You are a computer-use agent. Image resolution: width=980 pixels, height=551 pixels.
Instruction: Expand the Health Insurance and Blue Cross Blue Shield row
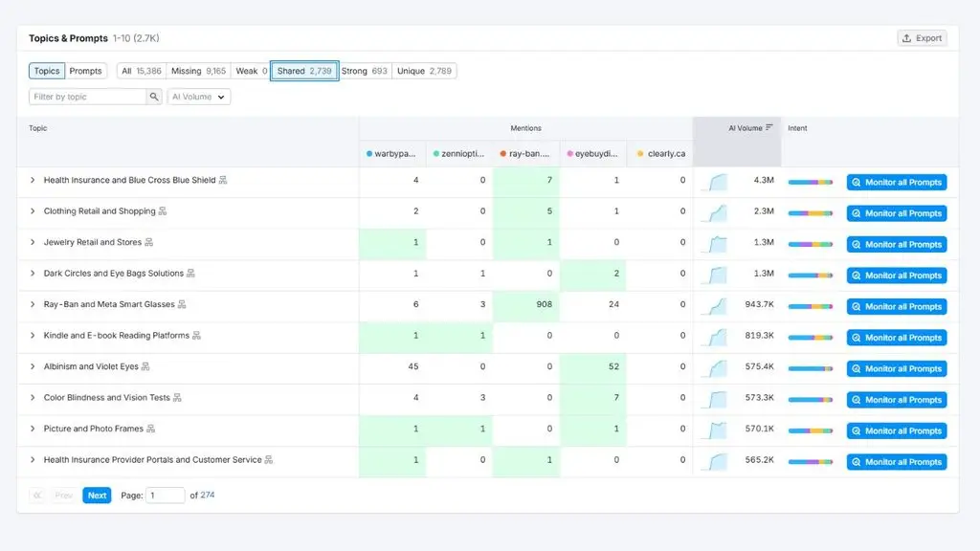coord(33,180)
